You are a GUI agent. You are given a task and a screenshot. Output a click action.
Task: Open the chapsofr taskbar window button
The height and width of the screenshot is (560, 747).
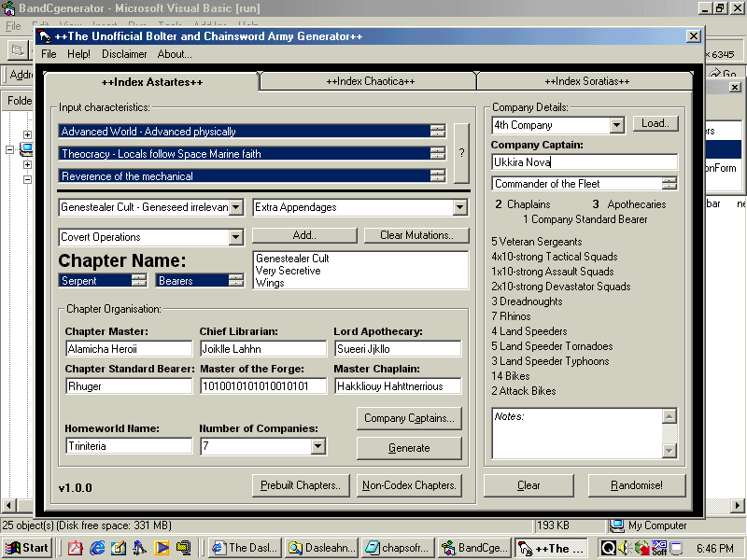coord(397,548)
